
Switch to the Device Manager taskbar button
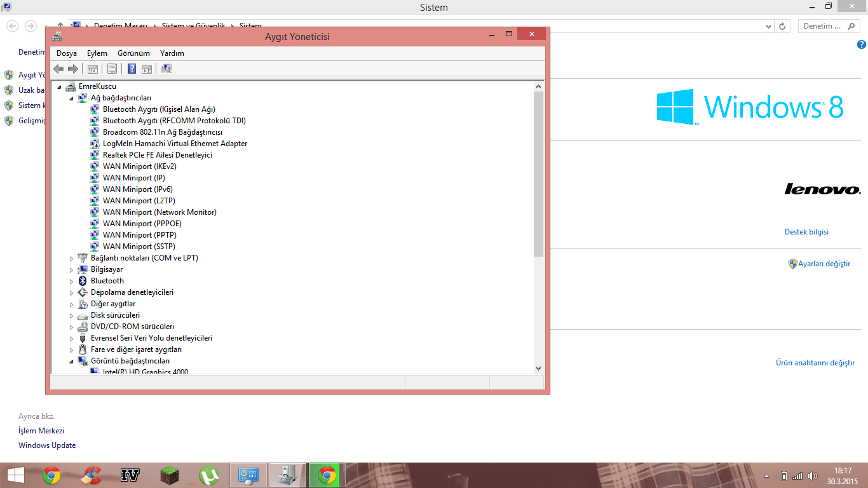click(288, 475)
